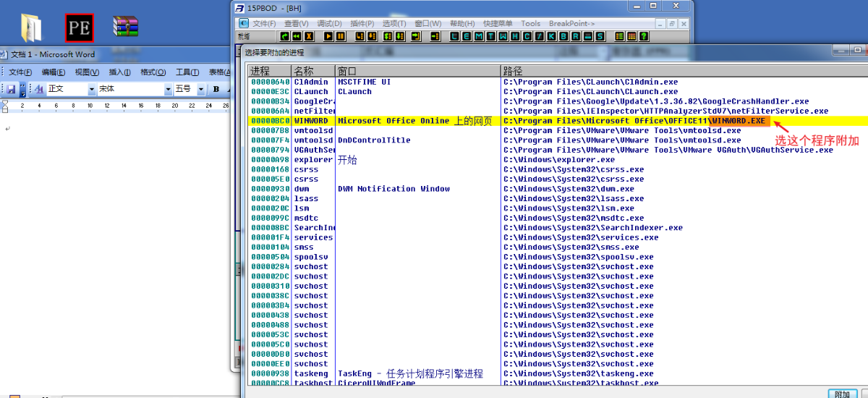Open the References (R) window icon

(x=575, y=36)
